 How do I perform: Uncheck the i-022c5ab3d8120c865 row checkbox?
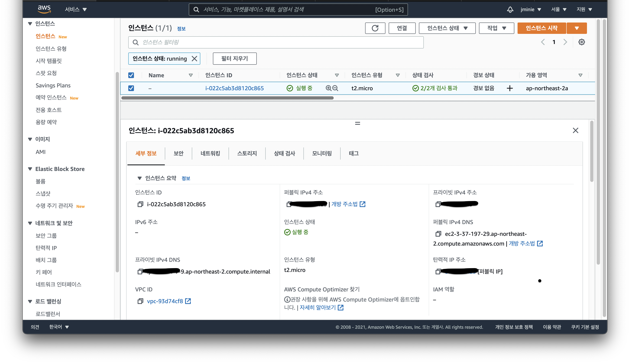point(131,88)
